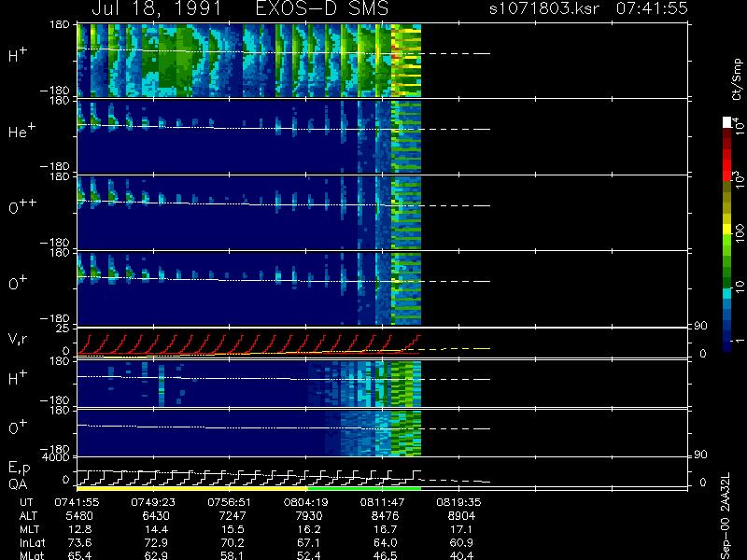Screen dimensions: 747x560
Task: Click the ALT value '7247'
Action: (x=232, y=516)
